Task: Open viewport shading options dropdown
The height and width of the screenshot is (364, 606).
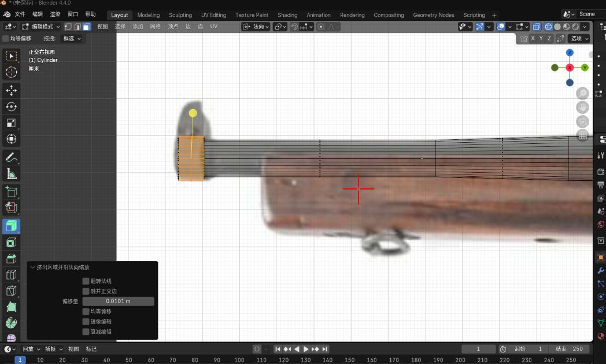Action: pos(585,27)
